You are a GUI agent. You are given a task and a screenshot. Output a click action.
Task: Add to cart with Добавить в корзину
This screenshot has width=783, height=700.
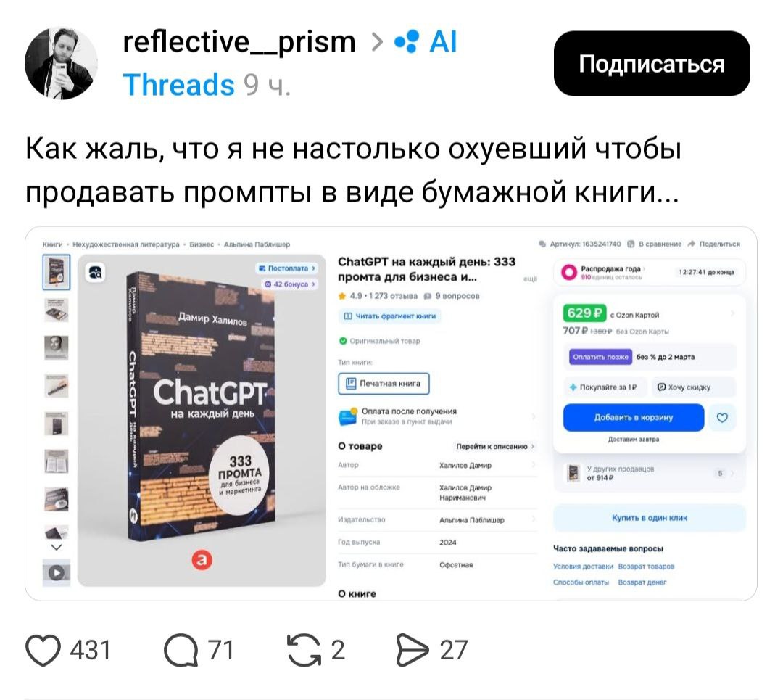pyautogui.click(x=633, y=417)
